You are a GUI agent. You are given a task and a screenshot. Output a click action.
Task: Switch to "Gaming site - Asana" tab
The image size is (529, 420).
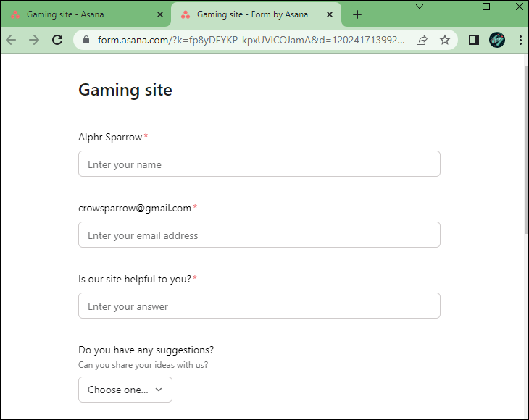(x=80, y=14)
